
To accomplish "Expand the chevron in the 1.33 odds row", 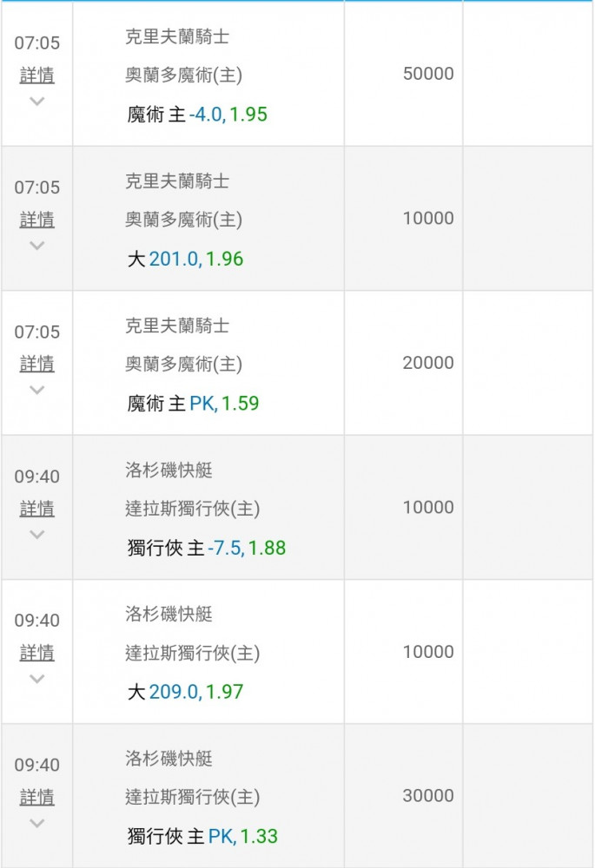I will tap(37, 822).
